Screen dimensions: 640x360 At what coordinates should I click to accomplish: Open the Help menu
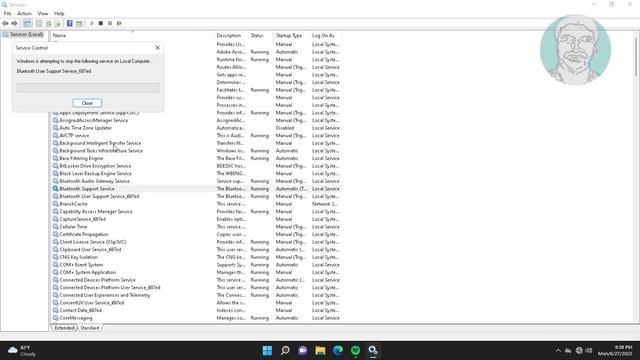point(59,13)
